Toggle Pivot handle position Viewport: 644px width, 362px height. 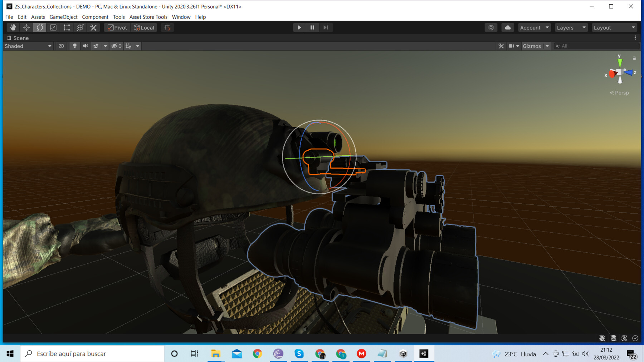pos(117,28)
